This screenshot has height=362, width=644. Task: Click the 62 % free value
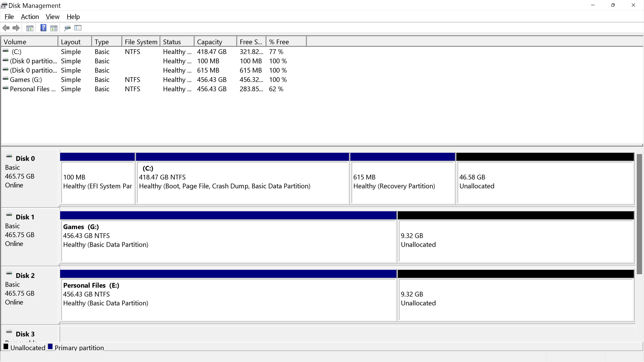[276, 89]
